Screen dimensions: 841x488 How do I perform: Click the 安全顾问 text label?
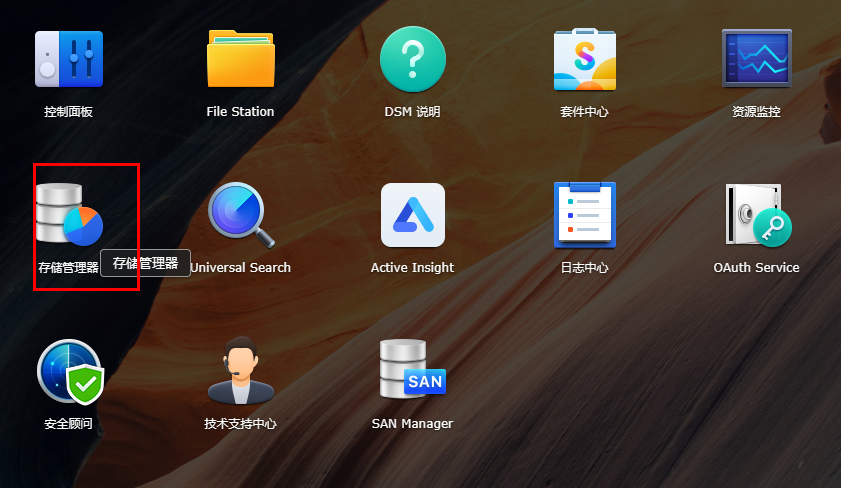(68, 424)
